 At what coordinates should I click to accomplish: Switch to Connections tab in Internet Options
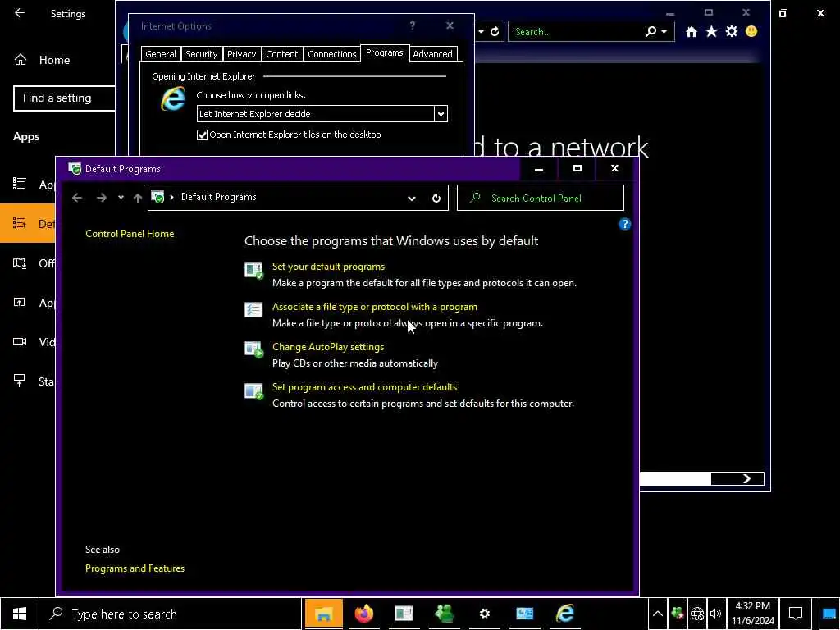331,54
